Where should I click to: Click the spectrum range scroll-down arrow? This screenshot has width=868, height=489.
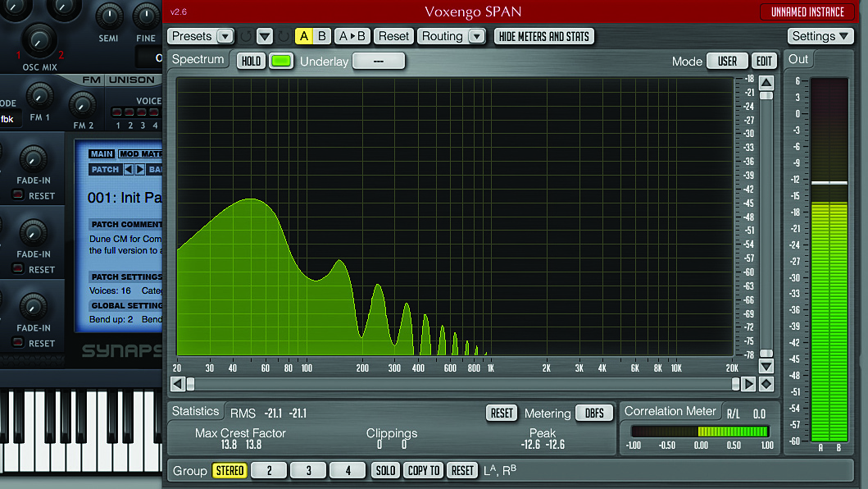point(766,367)
